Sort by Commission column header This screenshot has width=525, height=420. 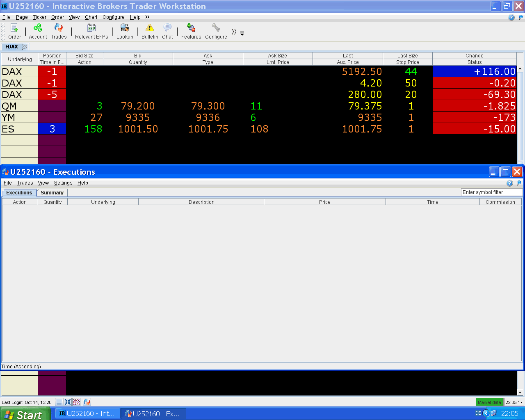tap(500, 202)
